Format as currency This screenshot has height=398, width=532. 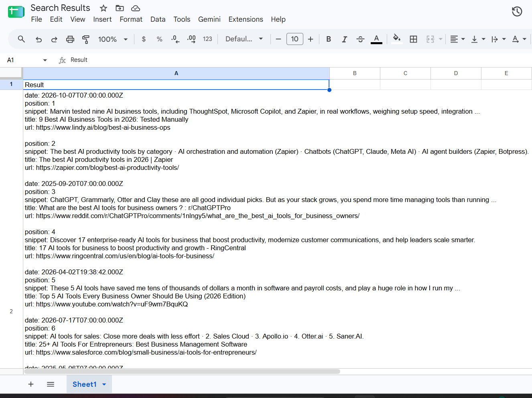[144, 39]
